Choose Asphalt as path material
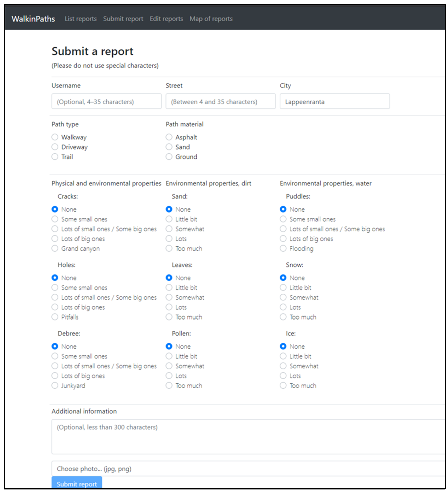This screenshot has height=493, width=448. coord(169,137)
